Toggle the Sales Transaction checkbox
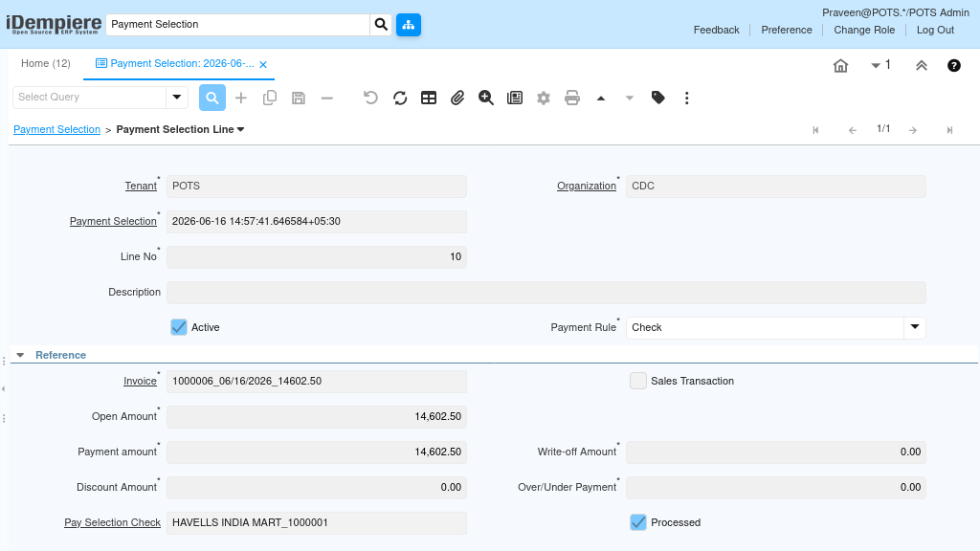This screenshot has width=980, height=551. point(638,381)
